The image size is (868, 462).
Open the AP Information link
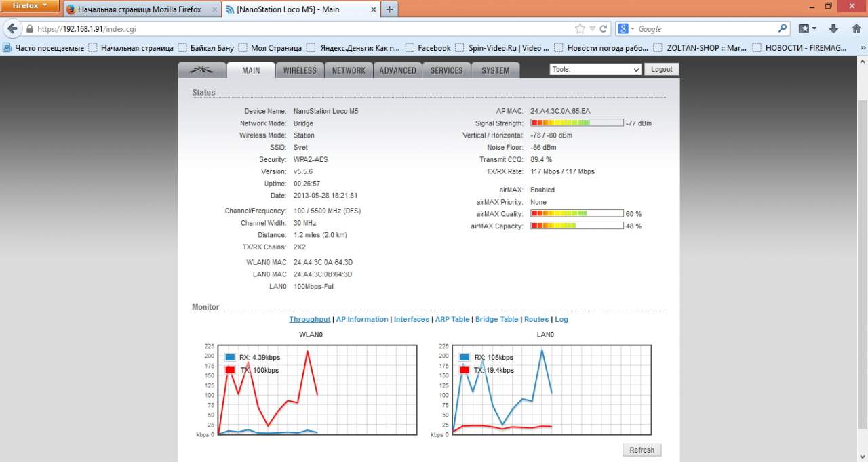(x=362, y=319)
